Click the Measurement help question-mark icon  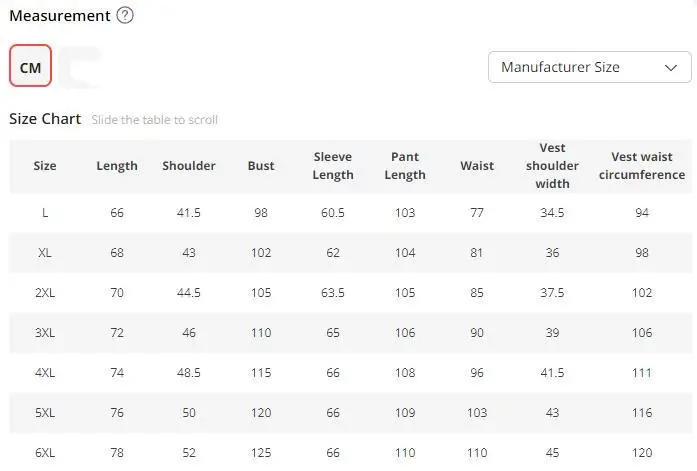pos(124,16)
